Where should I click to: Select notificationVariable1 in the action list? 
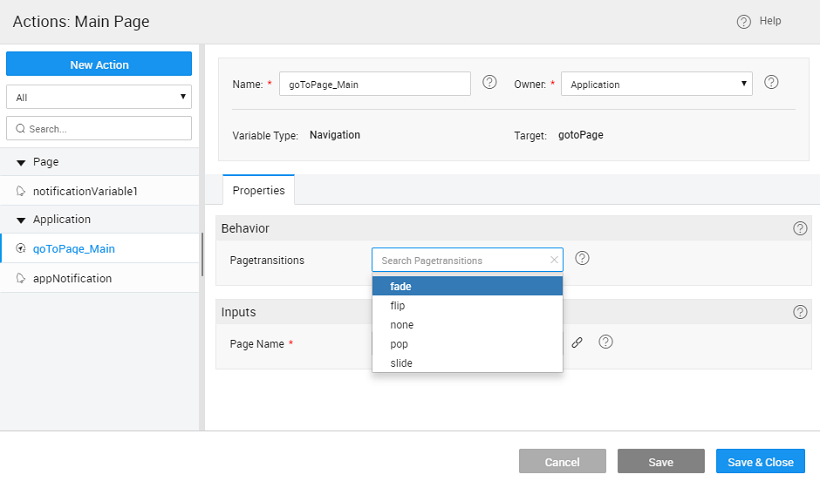pos(85,191)
